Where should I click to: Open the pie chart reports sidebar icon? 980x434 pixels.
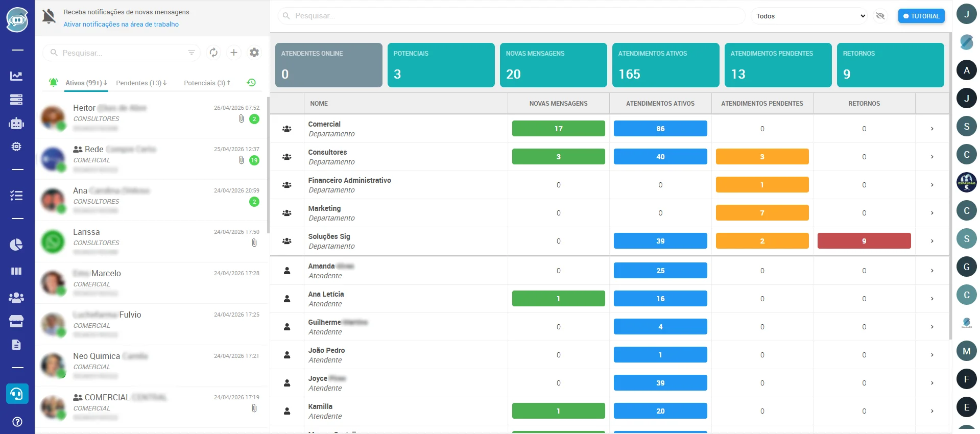pos(16,245)
